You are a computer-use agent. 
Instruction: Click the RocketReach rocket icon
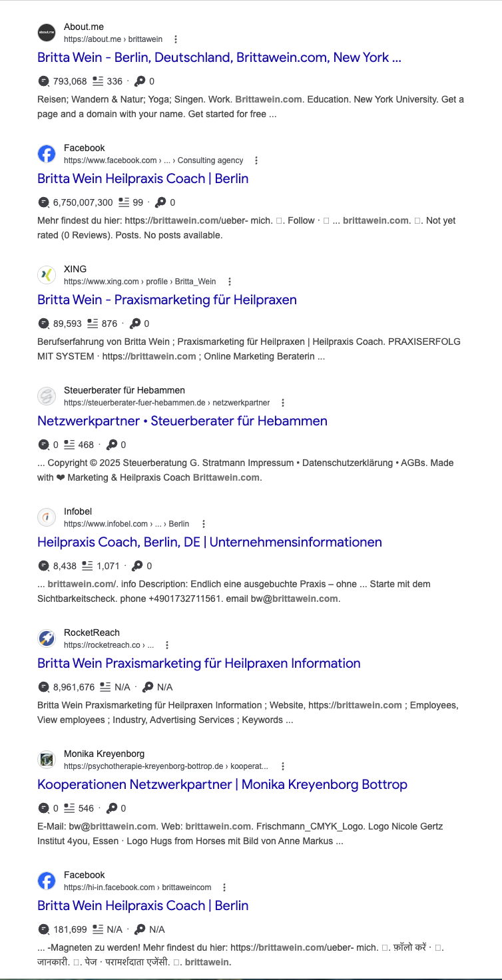[x=47, y=638]
